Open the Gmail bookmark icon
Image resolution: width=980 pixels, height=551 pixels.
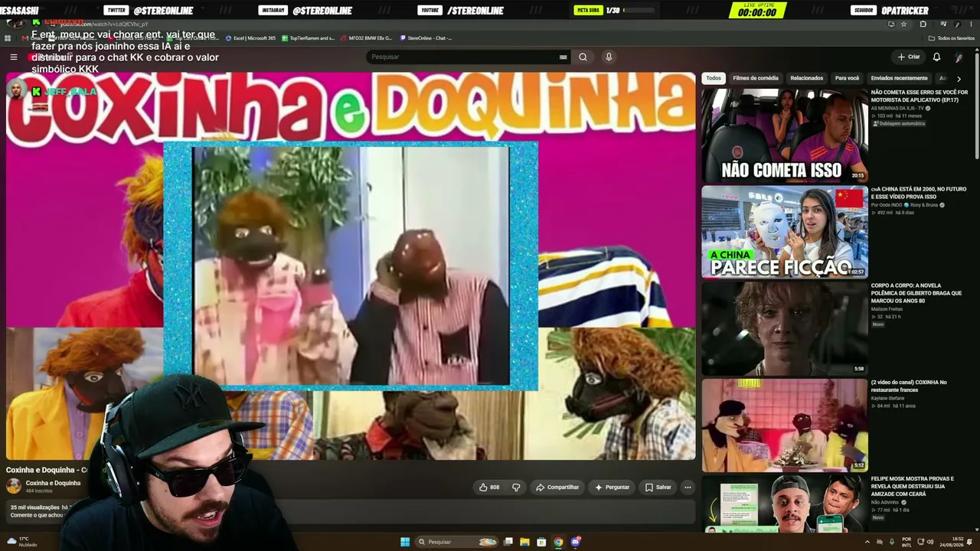click(25, 37)
